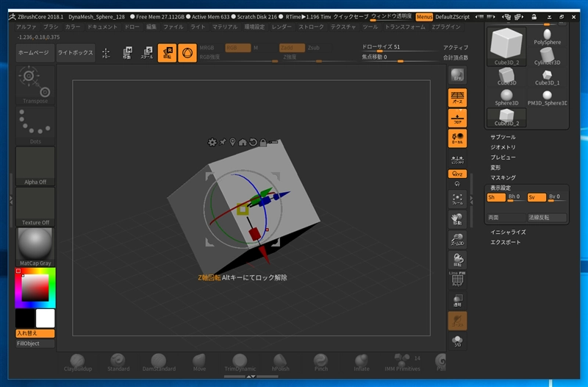Select the Draw (ドロー) mode icon
This screenshot has height=387, width=588.
click(x=106, y=53)
